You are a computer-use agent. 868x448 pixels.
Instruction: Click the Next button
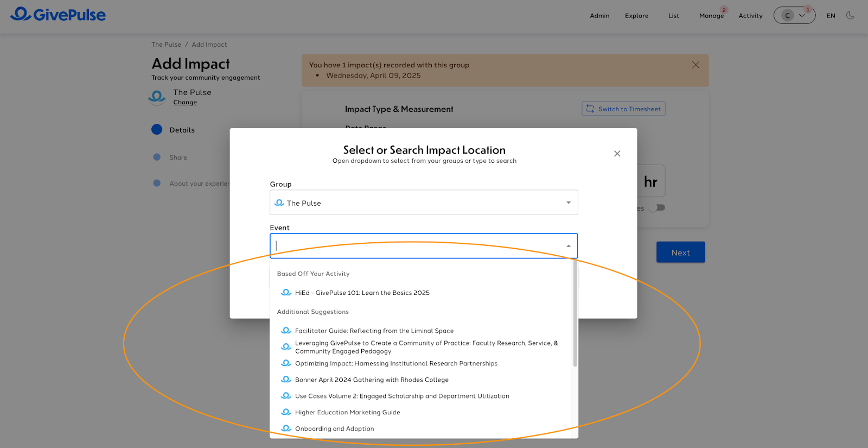click(x=681, y=253)
